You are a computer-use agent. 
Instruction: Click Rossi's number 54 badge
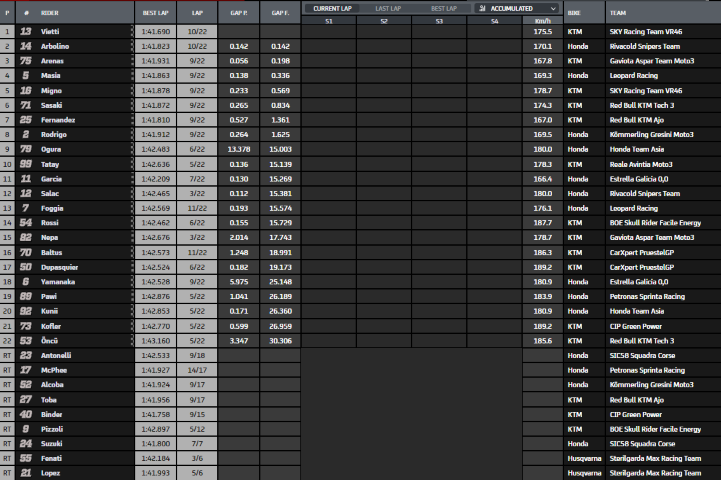(x=25, y=222)
